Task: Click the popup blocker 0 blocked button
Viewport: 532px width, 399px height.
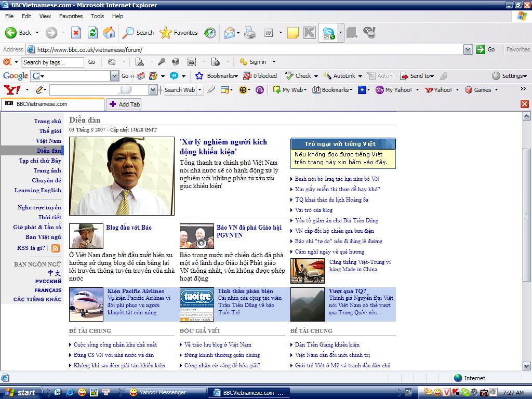Action: (260, 76)
